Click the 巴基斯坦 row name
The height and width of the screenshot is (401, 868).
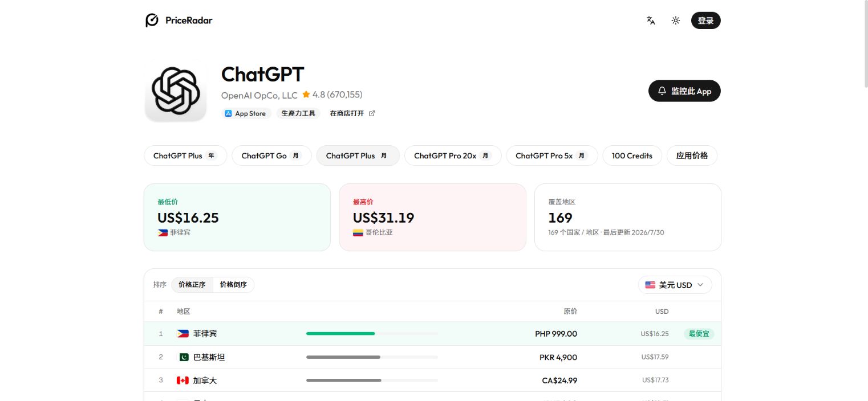click(209, 357)
